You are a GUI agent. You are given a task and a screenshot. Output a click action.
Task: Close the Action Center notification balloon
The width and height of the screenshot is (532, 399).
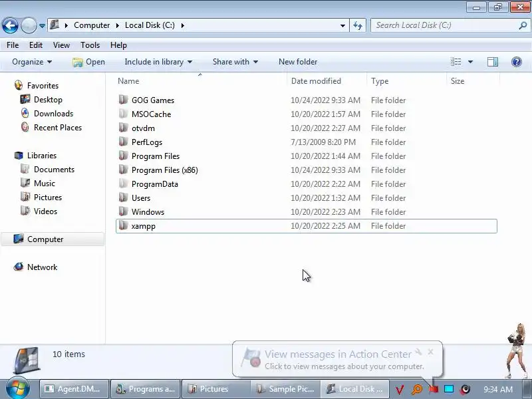(x=430, y=352)
